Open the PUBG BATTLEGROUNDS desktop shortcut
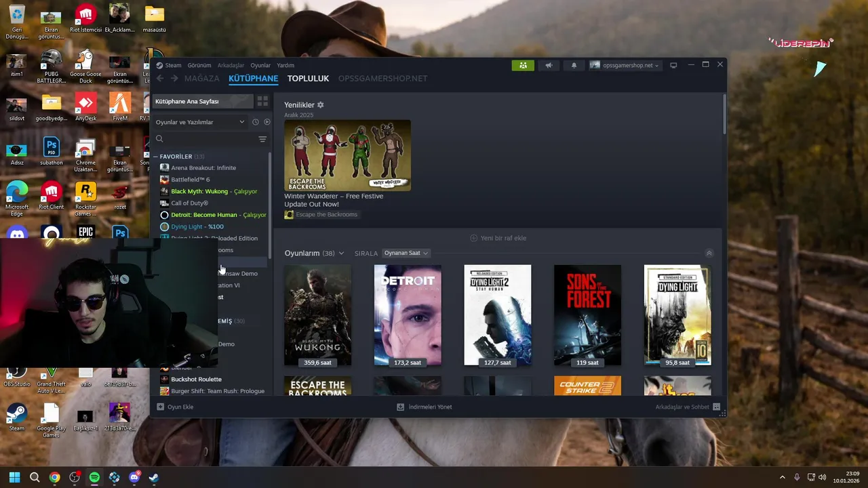Viewport: 868px width, 488px height. click(51, 66)
